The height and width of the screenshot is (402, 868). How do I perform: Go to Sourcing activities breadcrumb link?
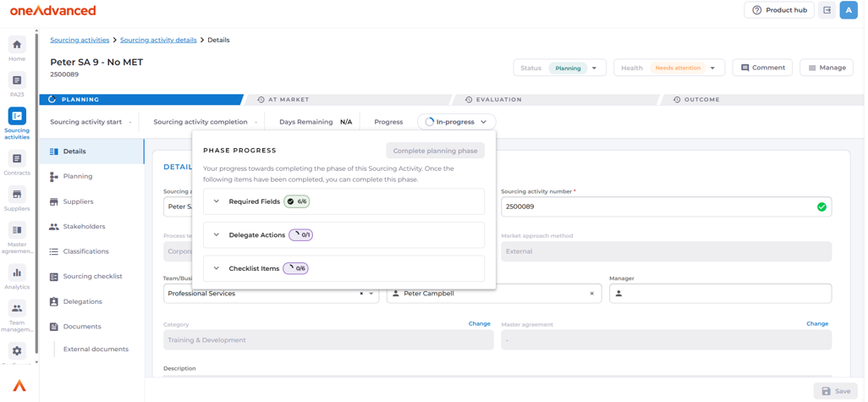[x=80, y=40]
